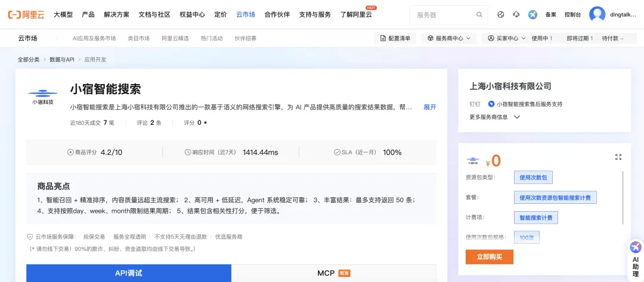Screen dimensions: 644x282
Task: Click the 服务商中心 cube icon
Action: (x=431, y=38)
